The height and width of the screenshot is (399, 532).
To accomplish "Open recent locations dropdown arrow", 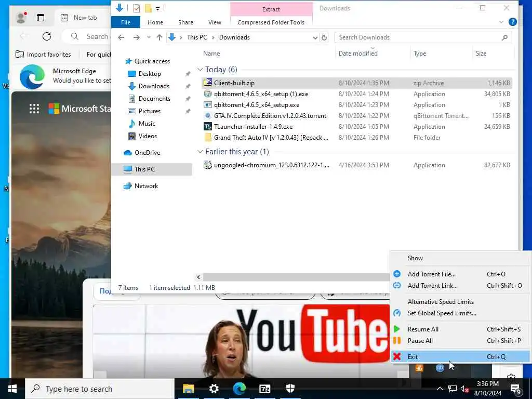I will point(149,37).
